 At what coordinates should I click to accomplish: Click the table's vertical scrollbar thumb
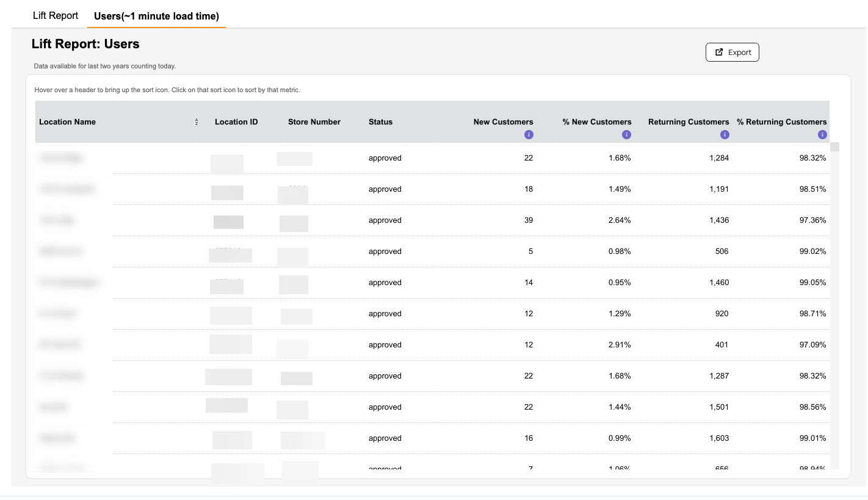[x=834, y=147]
